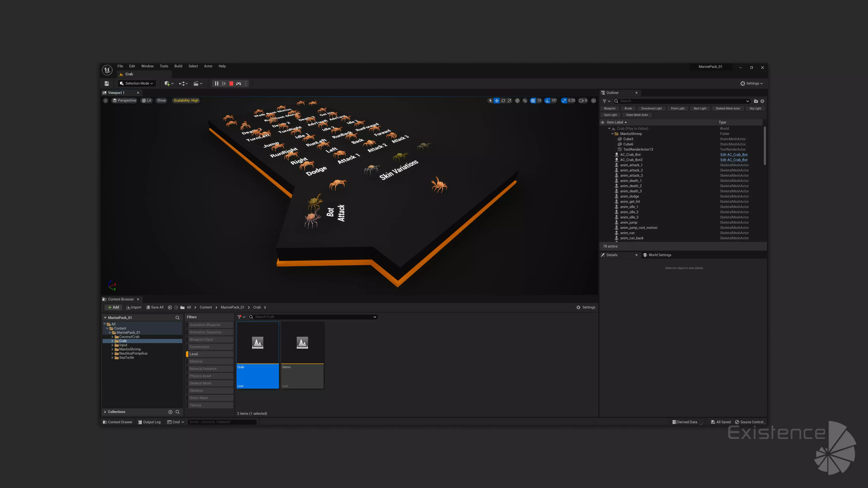Toggle rotation angle snapping
868x488 pixels.
click(547, 101)
